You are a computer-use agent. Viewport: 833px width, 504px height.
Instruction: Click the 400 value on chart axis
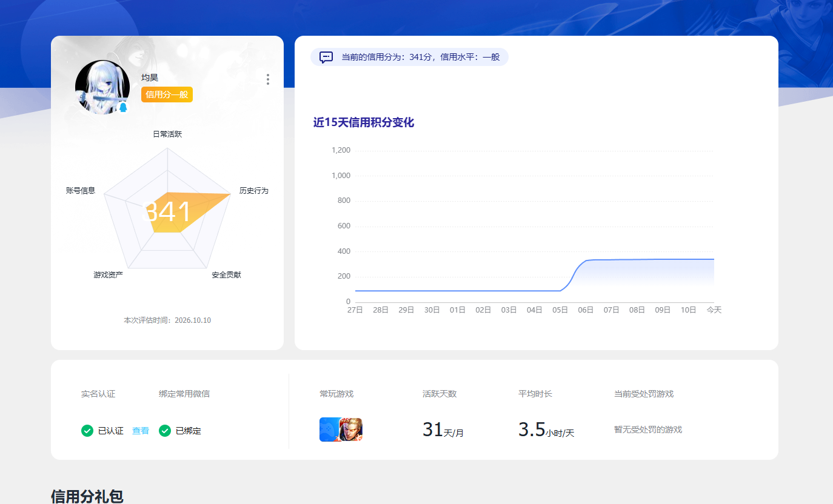click(x=344, y=251)
